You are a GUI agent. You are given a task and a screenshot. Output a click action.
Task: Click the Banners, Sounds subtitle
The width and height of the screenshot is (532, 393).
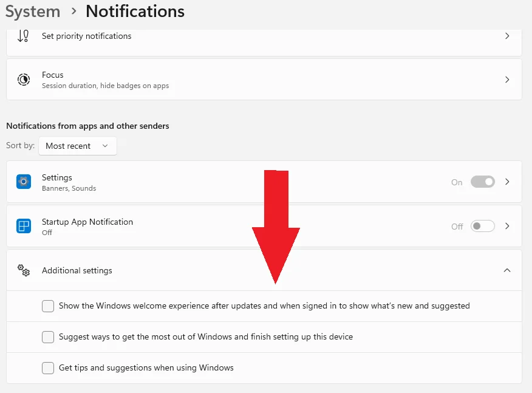click(69, 188)
